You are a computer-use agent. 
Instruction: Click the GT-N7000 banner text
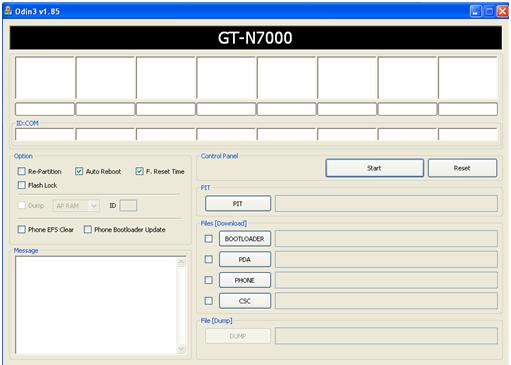255,38
